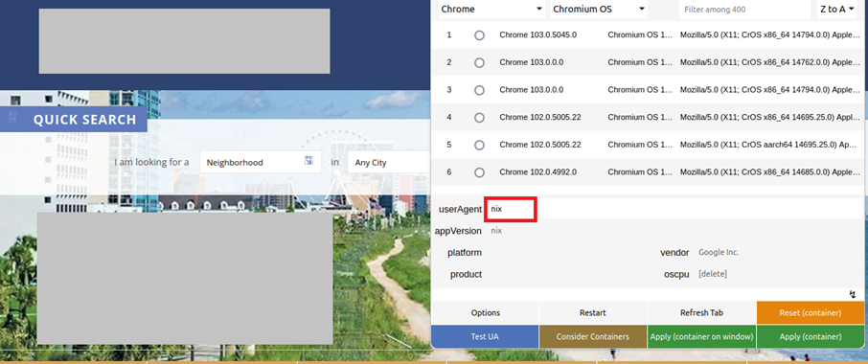Image resolution: width=868 pixels, height=364 pixels.
Task: Click the icon inside the Neighborhood field
Action: (308, 160)
